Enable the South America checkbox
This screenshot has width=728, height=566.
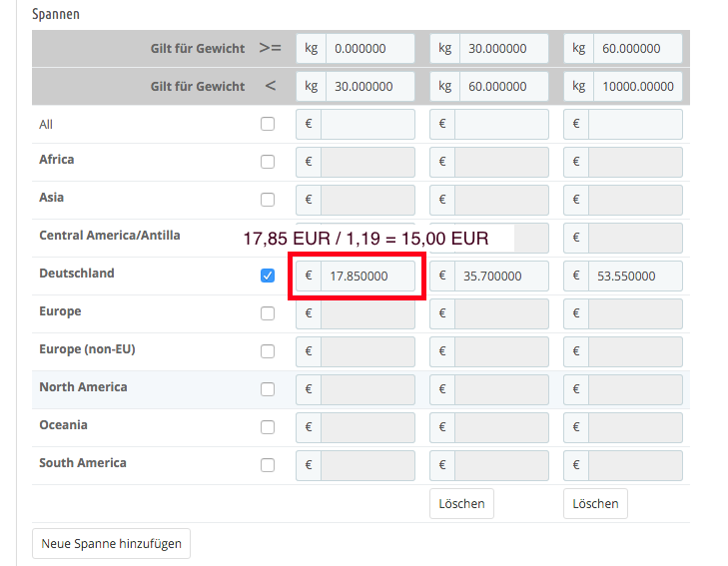[x=267, y=465]
